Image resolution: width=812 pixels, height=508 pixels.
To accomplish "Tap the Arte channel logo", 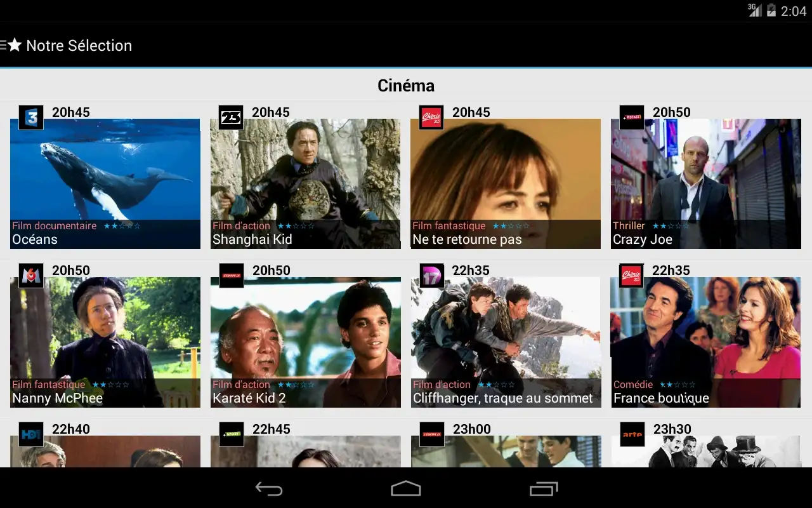I will [x=632, y=434].
